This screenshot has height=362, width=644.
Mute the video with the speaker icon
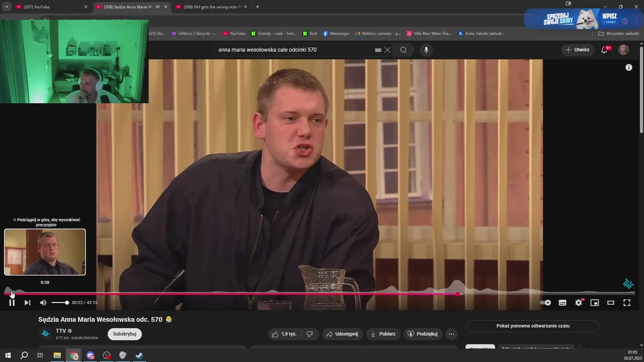click(x=43, y=303)
